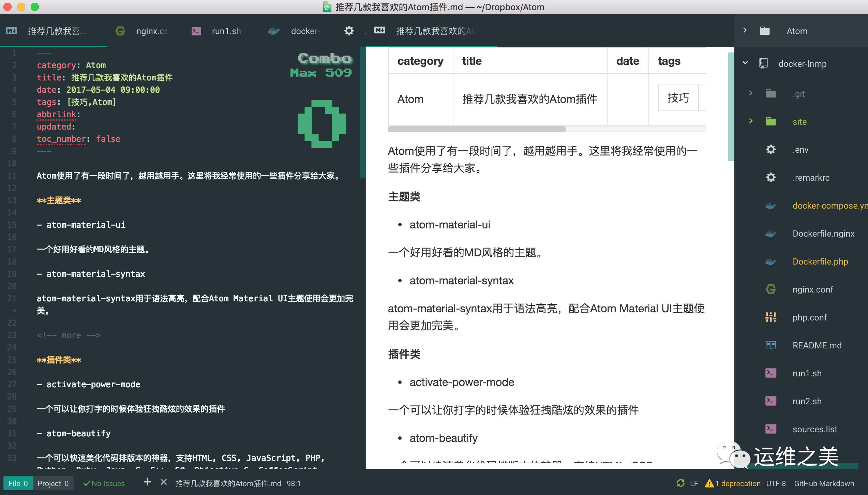Open php.conf from the tree
The height and width of the screenshot is (495, 868).
[809, 317]
